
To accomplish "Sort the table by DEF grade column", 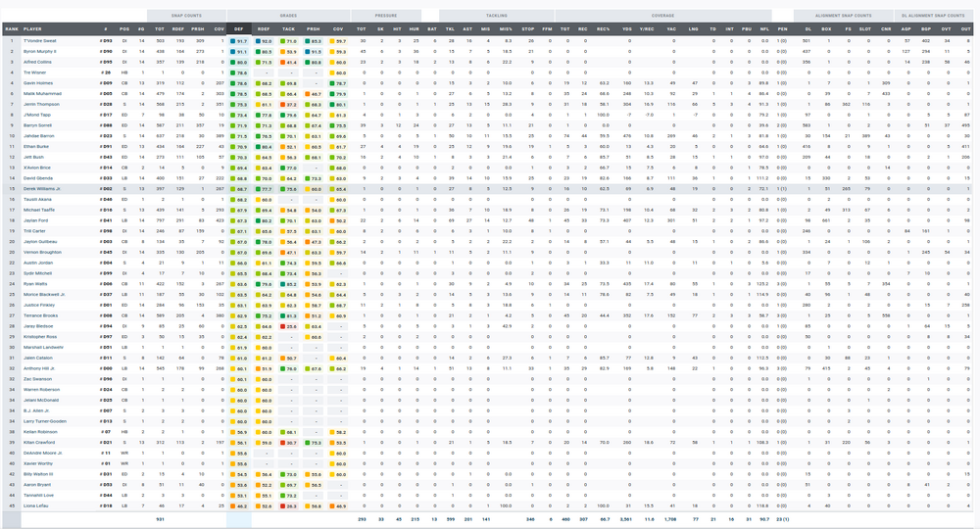I will [239, 29].
